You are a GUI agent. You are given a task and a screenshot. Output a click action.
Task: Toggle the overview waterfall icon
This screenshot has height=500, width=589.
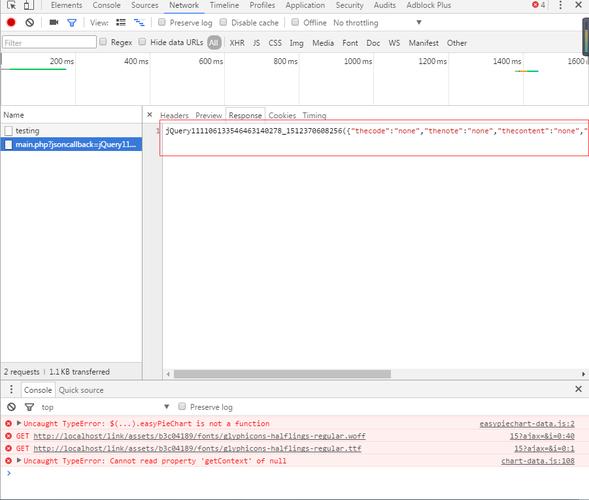(139, 23)
